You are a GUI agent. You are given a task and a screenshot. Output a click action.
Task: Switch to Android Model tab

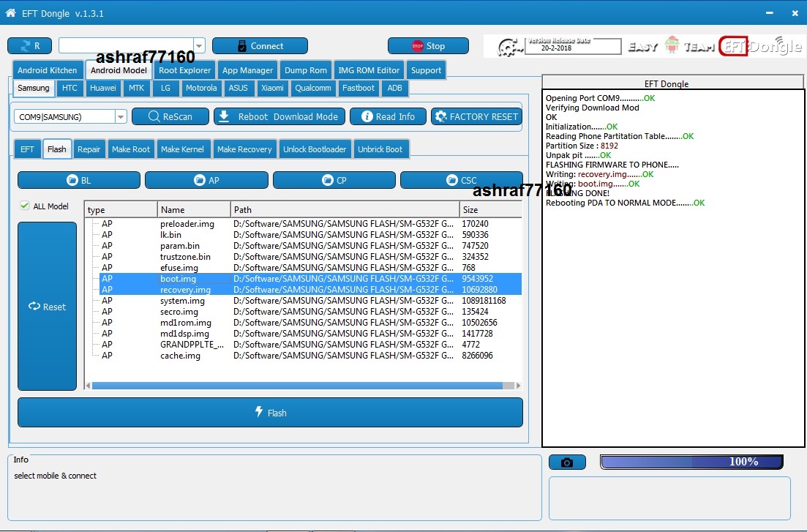click(x=119, y=70)
